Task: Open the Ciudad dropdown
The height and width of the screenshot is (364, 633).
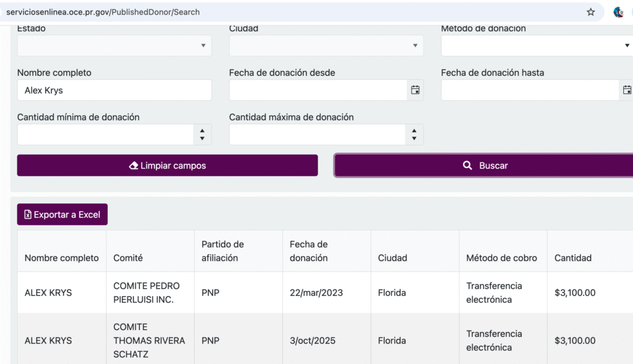Action: pyautogui.click(x=326, y=45)
